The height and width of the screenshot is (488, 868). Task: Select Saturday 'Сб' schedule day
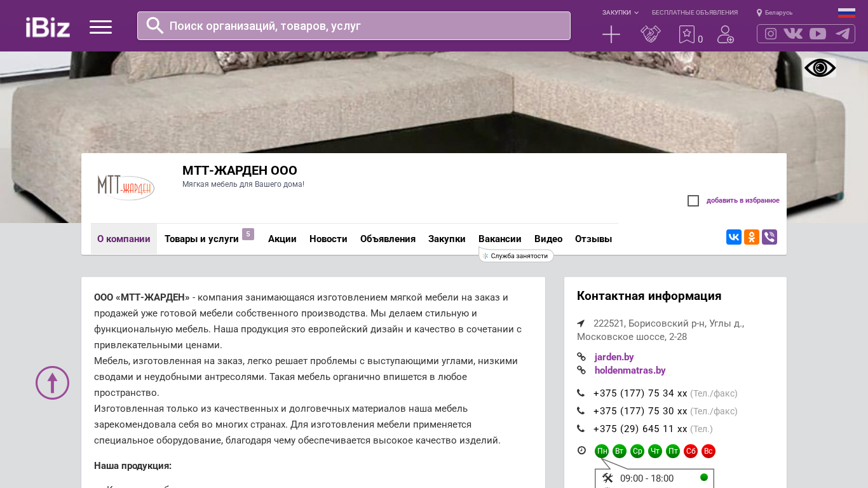[691, 451]
